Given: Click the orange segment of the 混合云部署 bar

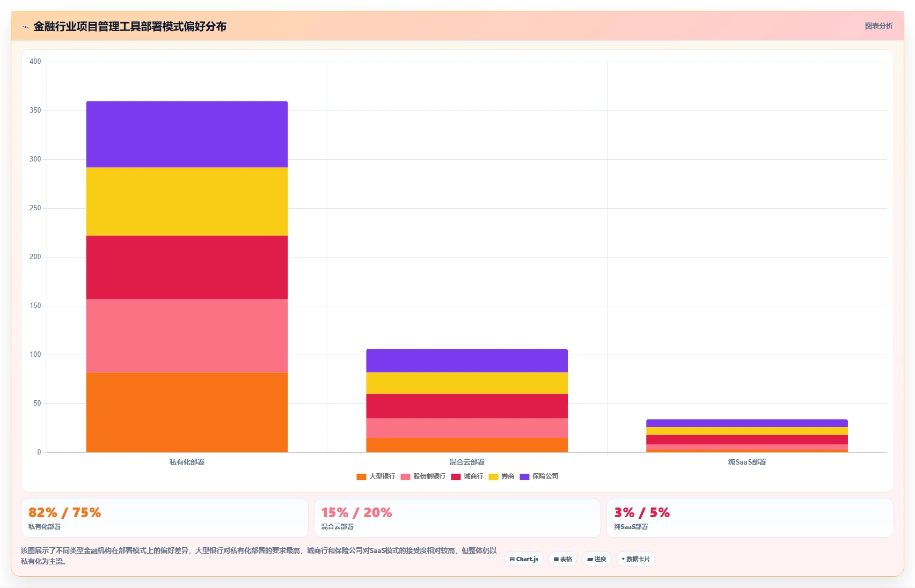Looking at the screenshot, I should pyautogui.click(x=467, y=445).
